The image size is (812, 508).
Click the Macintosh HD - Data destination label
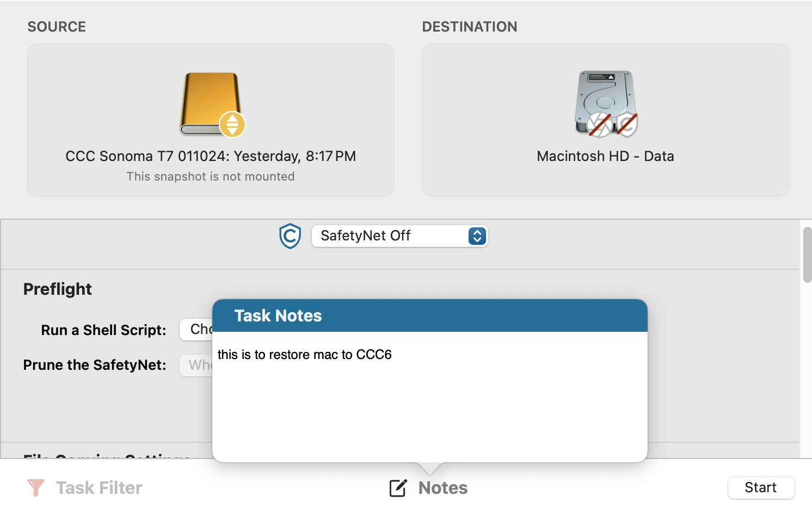click(x=605, y=157)
